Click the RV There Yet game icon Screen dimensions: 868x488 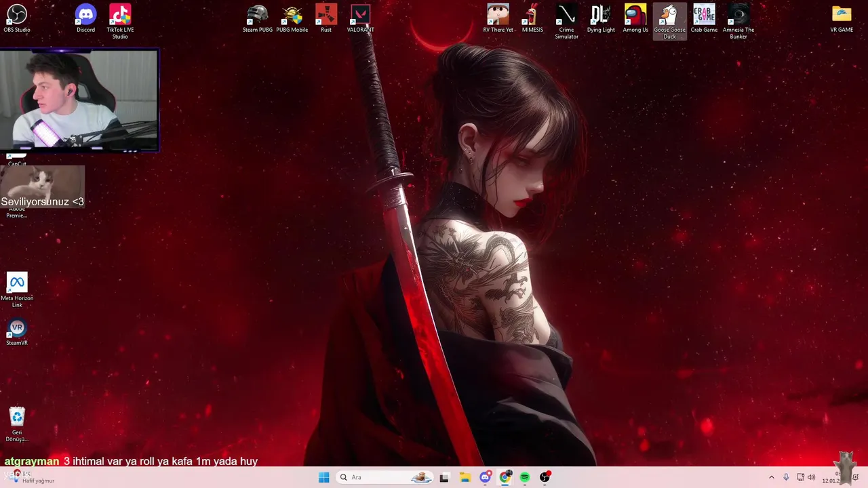(498, 19)
